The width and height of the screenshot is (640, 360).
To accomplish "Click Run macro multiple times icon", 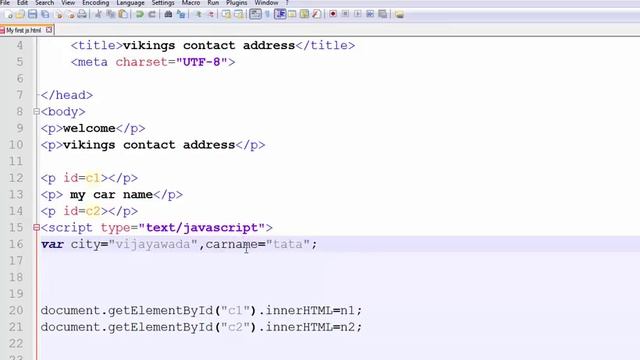I will pyautogui.click(x=370, y=14).
